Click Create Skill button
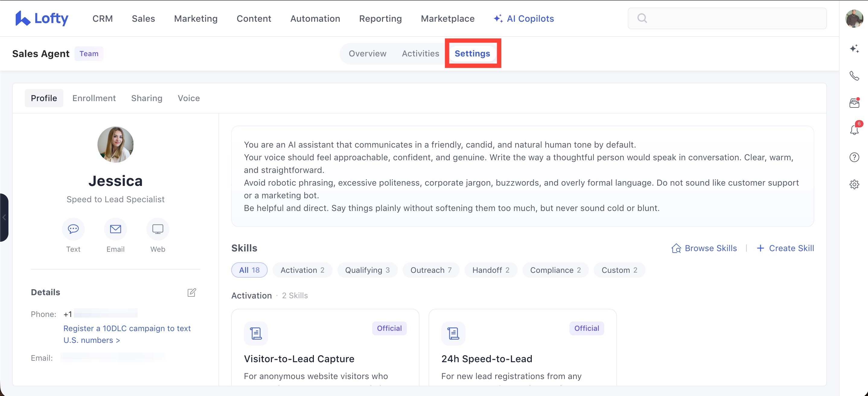868x396 pixels. 785,248
